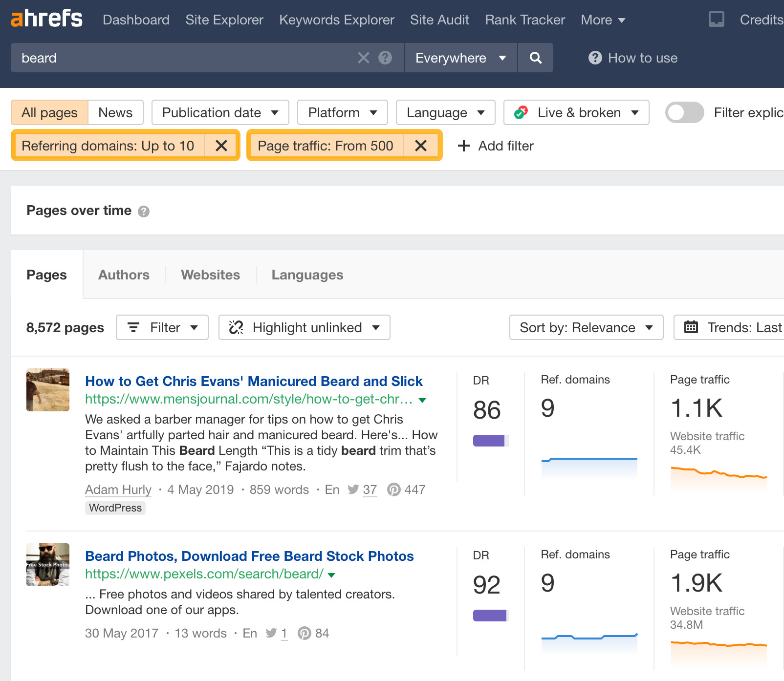
Task: Open Site Explorer from the top menu
Action: 224,20
